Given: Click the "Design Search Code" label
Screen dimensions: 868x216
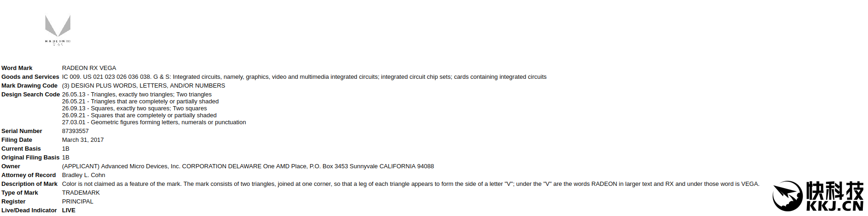Looking at the screenshot, I should point(31,95).
